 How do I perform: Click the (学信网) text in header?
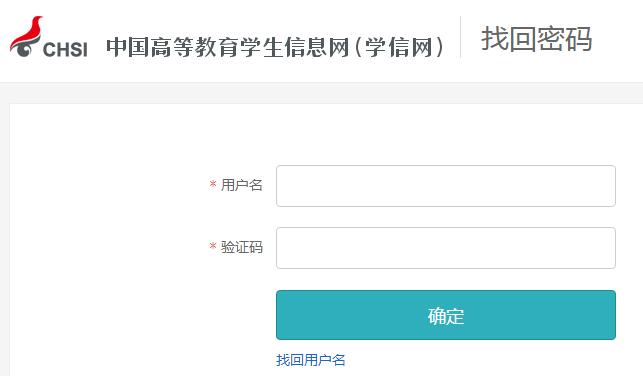399,47
